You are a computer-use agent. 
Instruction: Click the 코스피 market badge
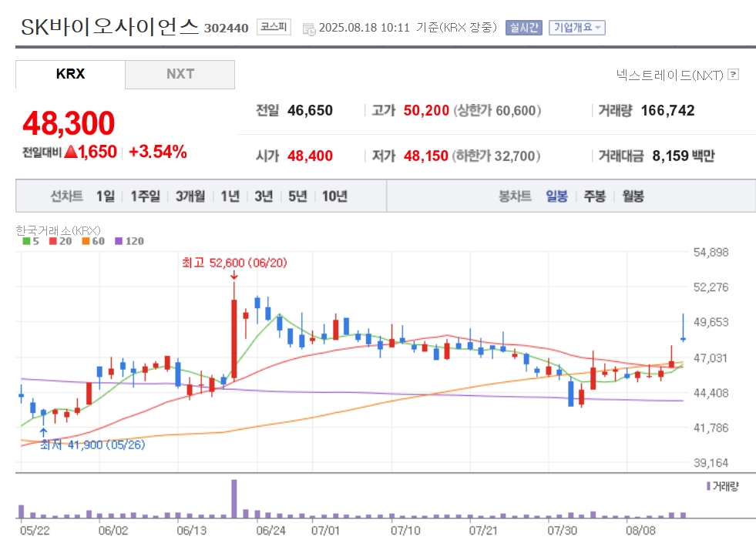pyautogui.click(x=274, y=27)
